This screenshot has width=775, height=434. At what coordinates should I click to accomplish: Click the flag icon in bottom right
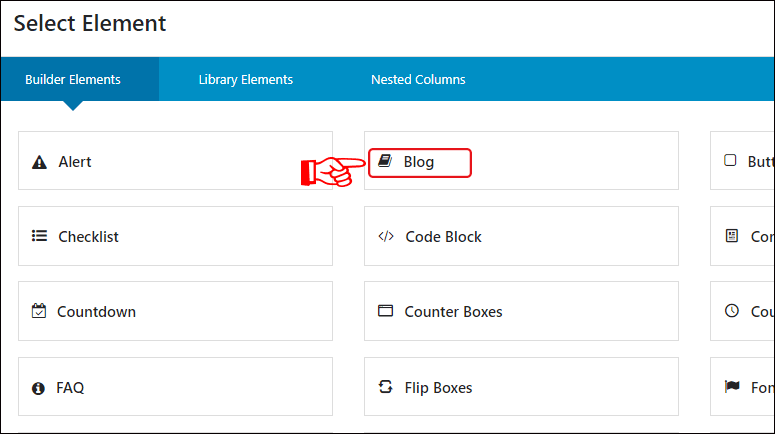pyautogui.click(x=732, y=386)
